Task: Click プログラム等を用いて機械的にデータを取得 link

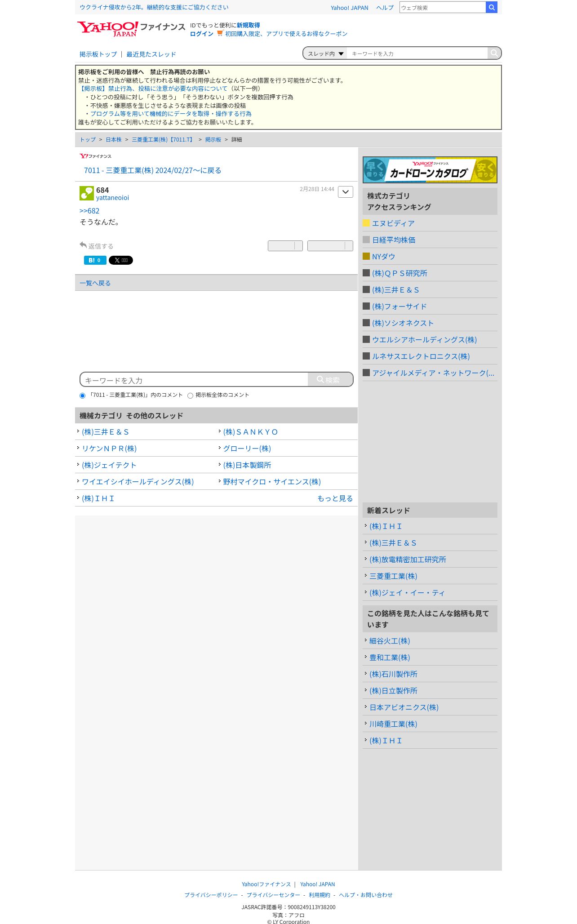Action: 171,114
